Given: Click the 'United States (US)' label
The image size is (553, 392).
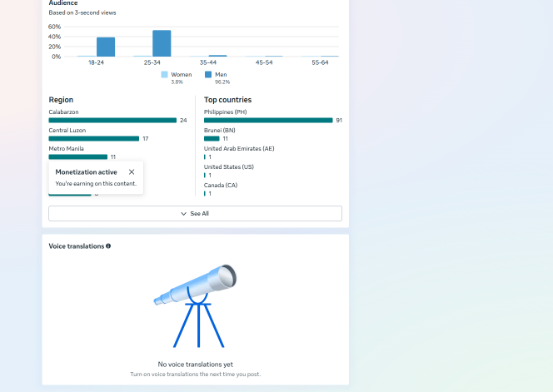Looking at the screenshot, I should coord(228,166).
